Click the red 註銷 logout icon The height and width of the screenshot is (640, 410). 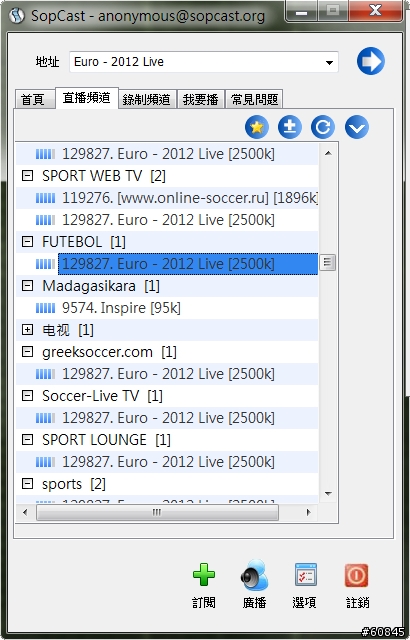click(x=356, y=575)
